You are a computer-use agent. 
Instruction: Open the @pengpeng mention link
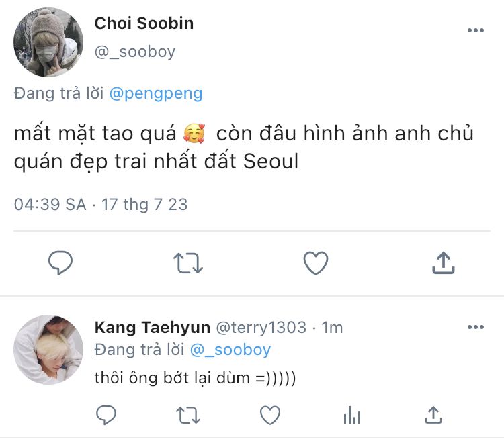tap(155, 93)
